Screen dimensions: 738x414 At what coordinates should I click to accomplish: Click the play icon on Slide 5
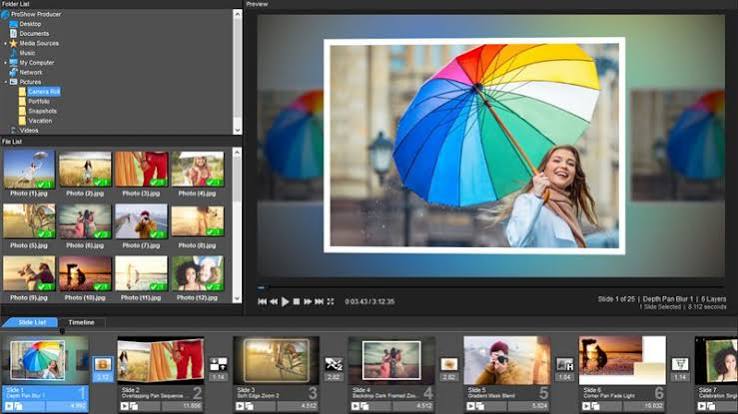(471, 406)
